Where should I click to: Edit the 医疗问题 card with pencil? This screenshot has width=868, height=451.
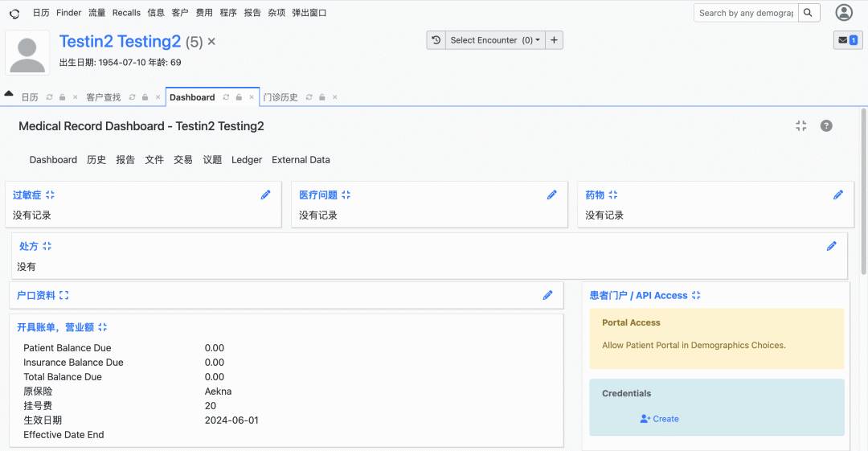coord(552,195)
